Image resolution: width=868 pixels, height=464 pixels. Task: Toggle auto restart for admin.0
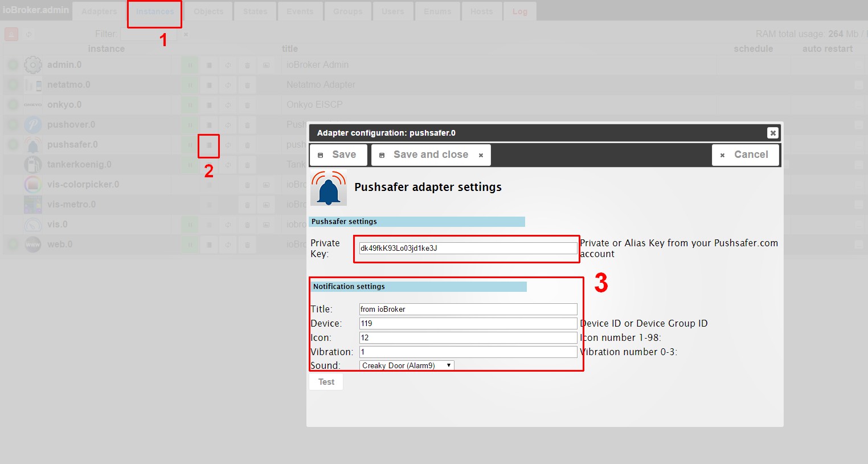(858, 65)
